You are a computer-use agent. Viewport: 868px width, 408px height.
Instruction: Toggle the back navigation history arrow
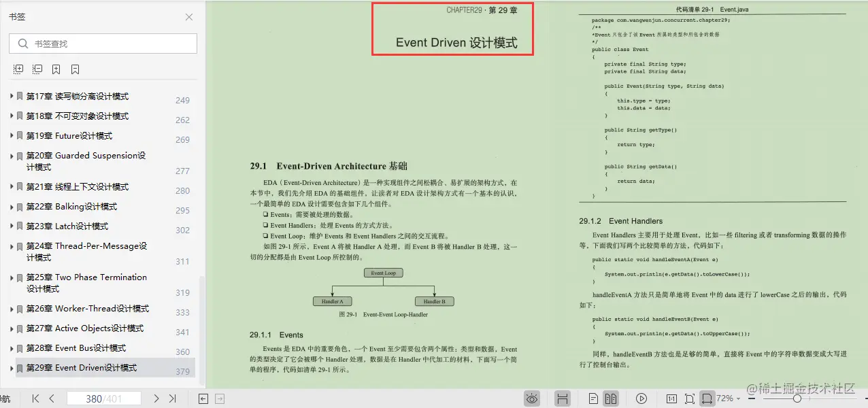(x=203, y=398)
